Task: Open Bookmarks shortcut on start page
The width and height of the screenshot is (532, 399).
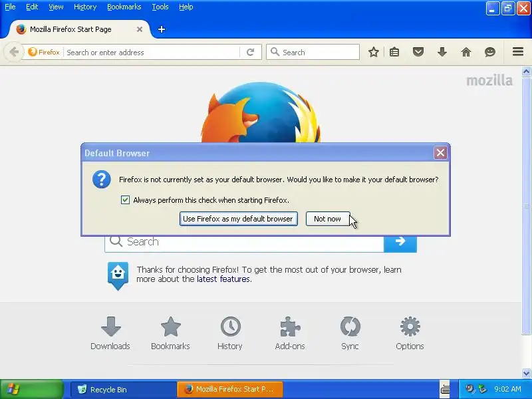Action: (170, 333)
